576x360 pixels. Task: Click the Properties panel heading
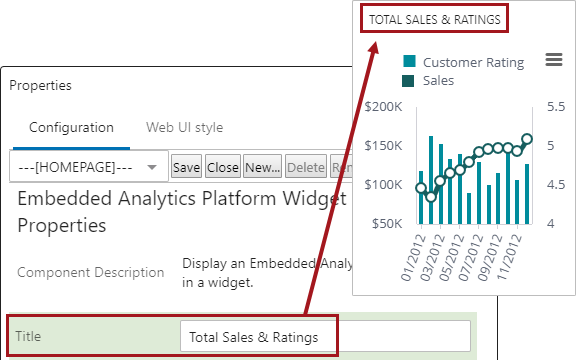pyautogui.click(x=40, y=85)
